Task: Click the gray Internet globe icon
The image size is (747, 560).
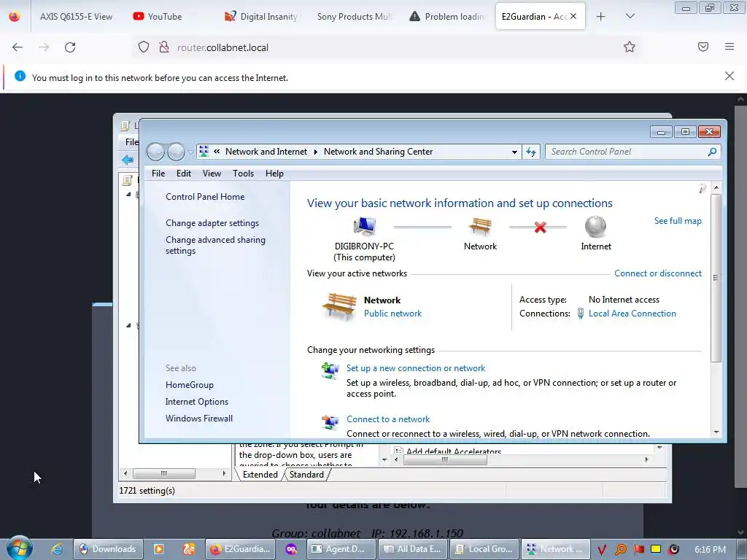Action: 595,227
